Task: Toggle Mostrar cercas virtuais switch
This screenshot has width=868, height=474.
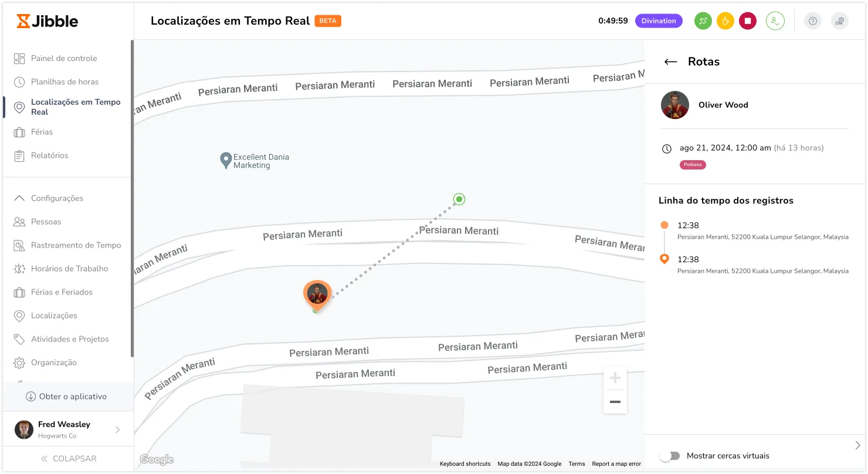Action: pos(669,456)
